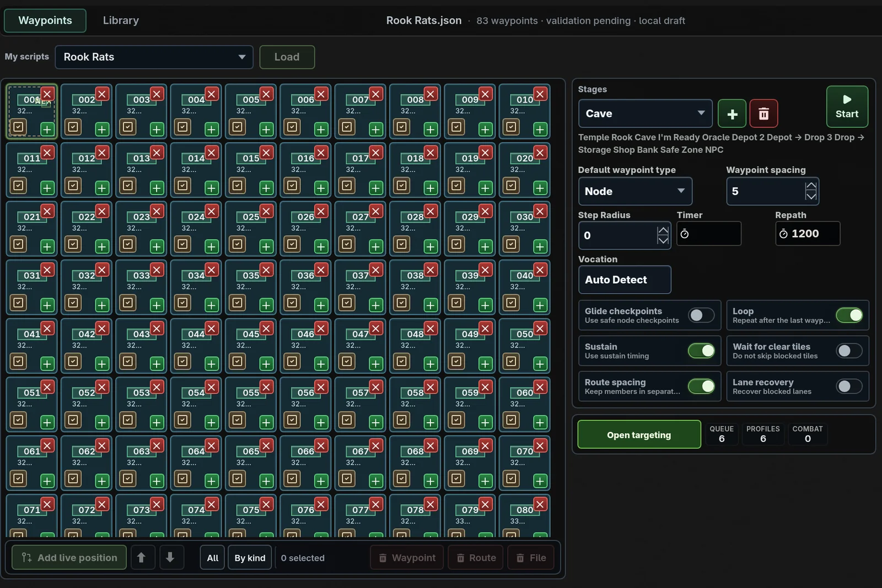Remove waypoint 010 using the red X icon
Viewport: 882px width, 588px height.
[541, 94]
